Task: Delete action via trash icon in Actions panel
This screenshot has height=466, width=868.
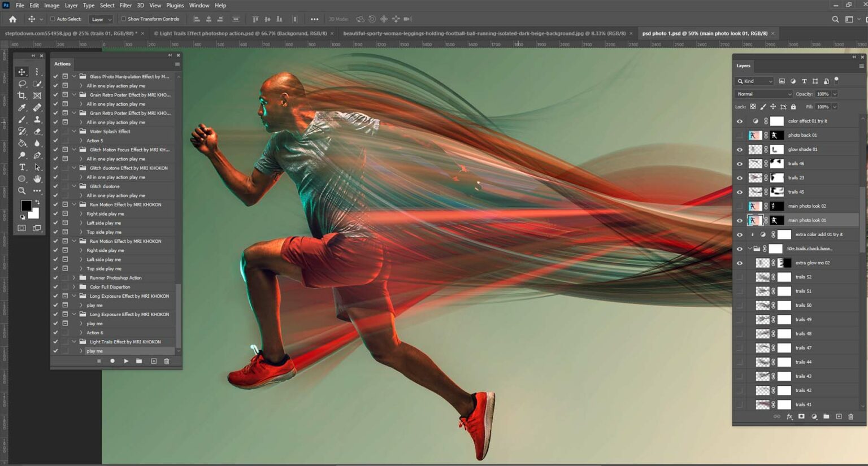Action: pos(167,361)
